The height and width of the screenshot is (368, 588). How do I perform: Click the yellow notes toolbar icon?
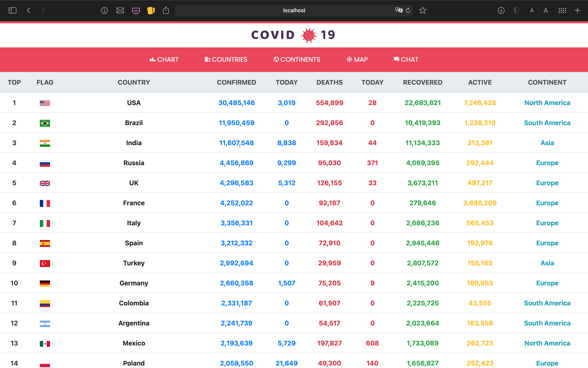pos(151,10)
